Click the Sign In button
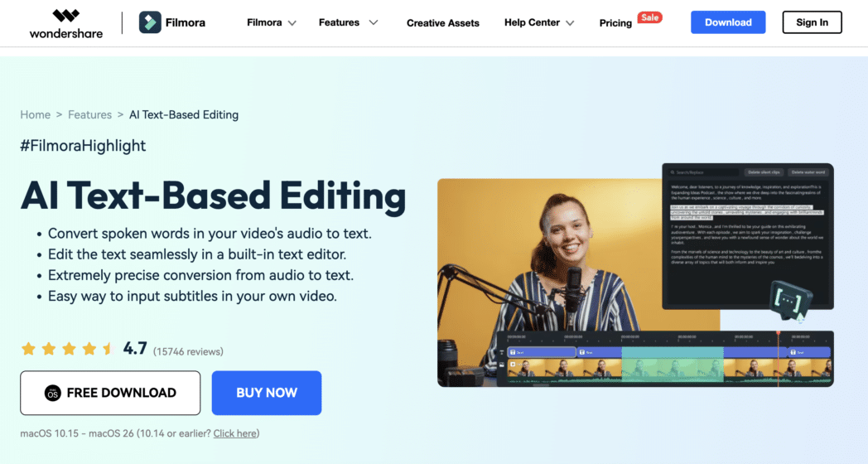The width and height of the screenshot is (868, 464). coord(812,22)
